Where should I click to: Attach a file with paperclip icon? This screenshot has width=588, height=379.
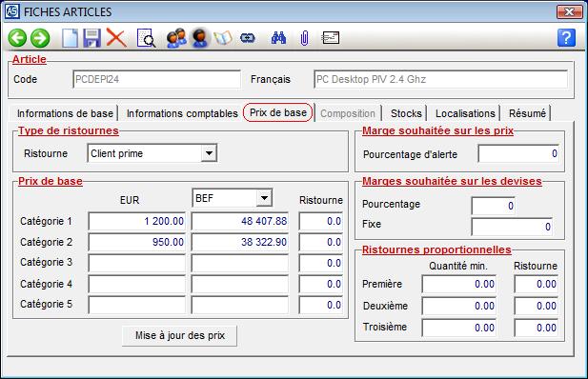(x=304, y=38)
